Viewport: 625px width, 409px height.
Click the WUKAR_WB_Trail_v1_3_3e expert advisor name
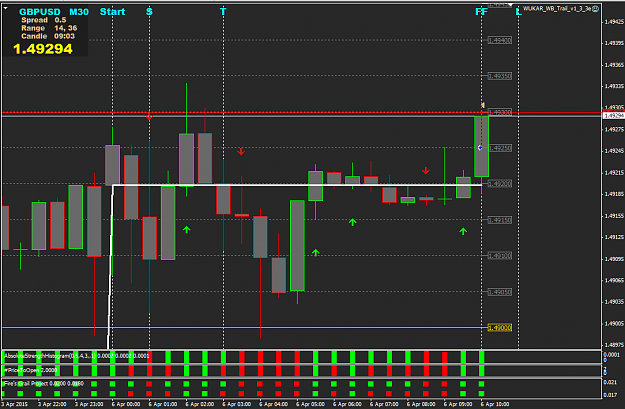point(557,8)
